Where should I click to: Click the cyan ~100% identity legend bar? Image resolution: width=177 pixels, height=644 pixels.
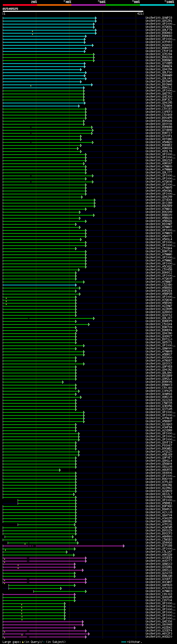pyautogui.click(x=157, y=5)
